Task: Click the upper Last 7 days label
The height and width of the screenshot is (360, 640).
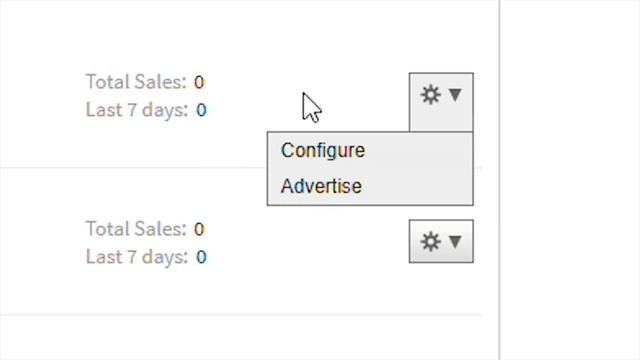Action: pos(137,110)
